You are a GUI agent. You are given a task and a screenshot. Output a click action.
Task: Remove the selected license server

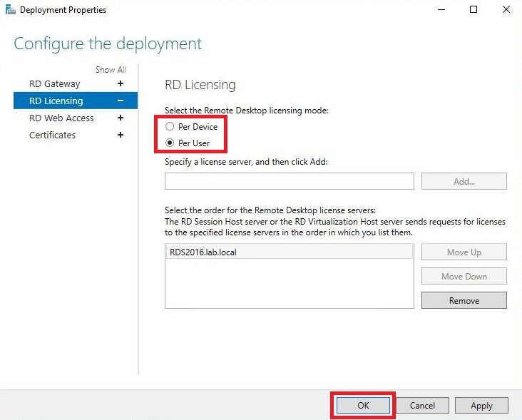click(464, 300)
